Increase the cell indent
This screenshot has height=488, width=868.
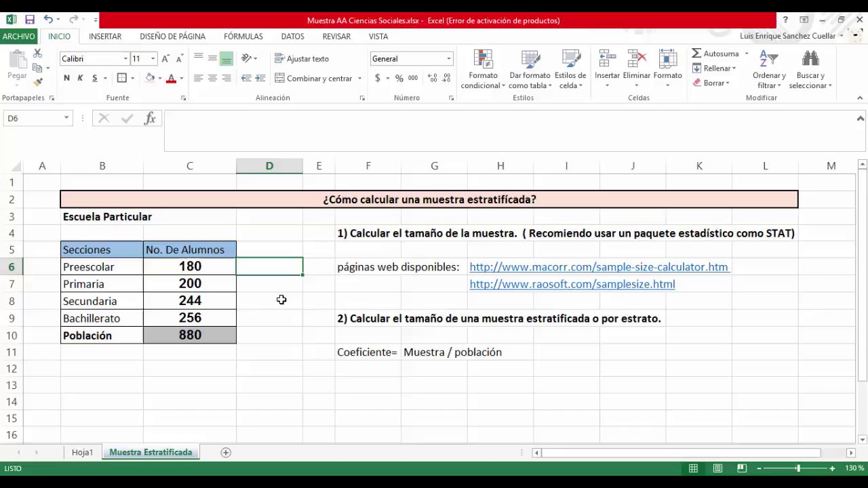point(260,79)
